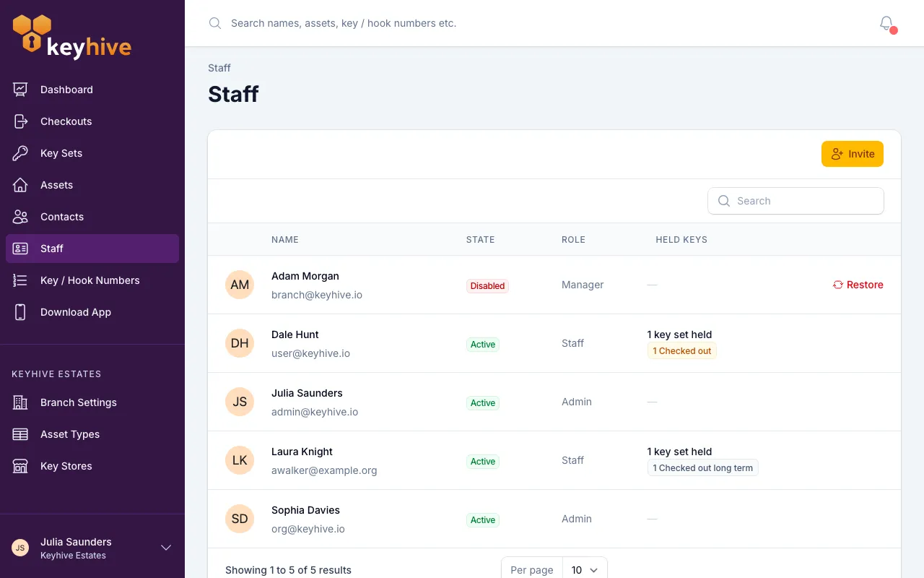Click the email awalker@example.org
Screen dimensions: 924x578
point(324,470)
